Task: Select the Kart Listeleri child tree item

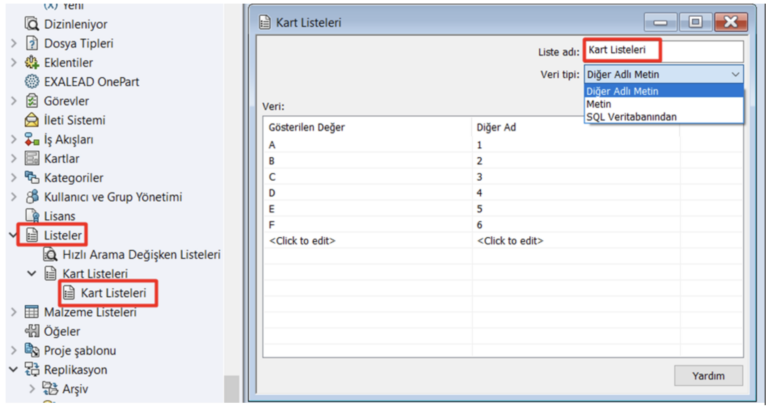Action: [112, 293]
